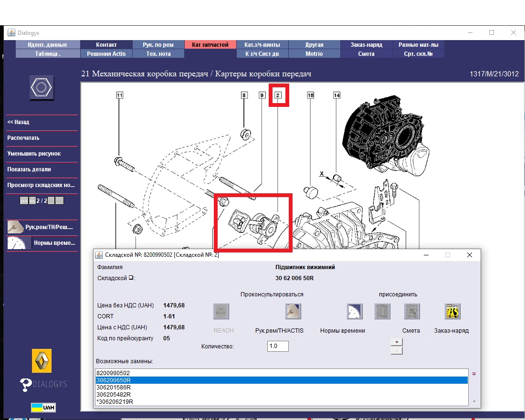Screen dimensions: 525x420
Task: Click the Dialogys window title bar icon
Action: tap(11, 32)
